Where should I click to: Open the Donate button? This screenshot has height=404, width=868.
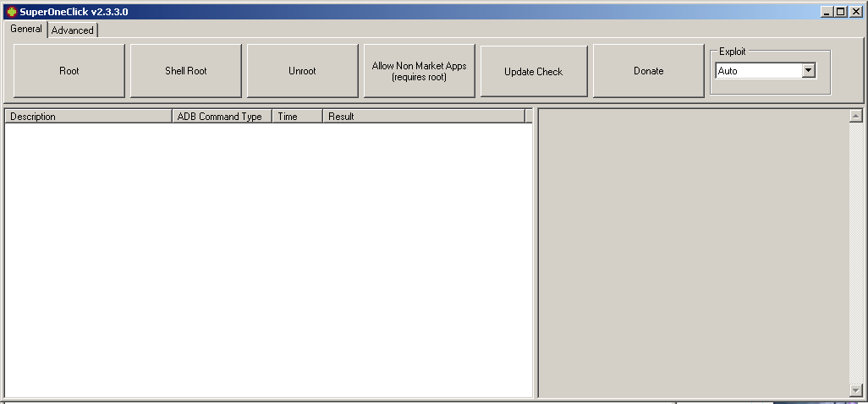pos(649,71)
